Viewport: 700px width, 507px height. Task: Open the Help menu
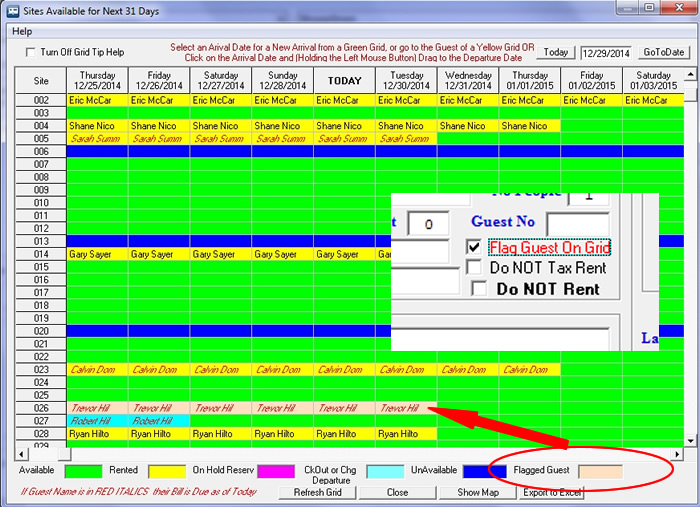coord(22,32)
